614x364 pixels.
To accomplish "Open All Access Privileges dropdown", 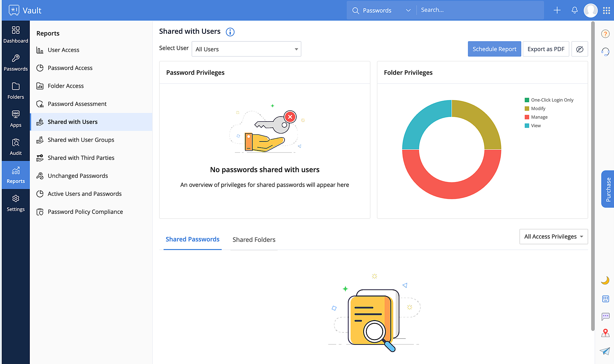I will (553, 237).
